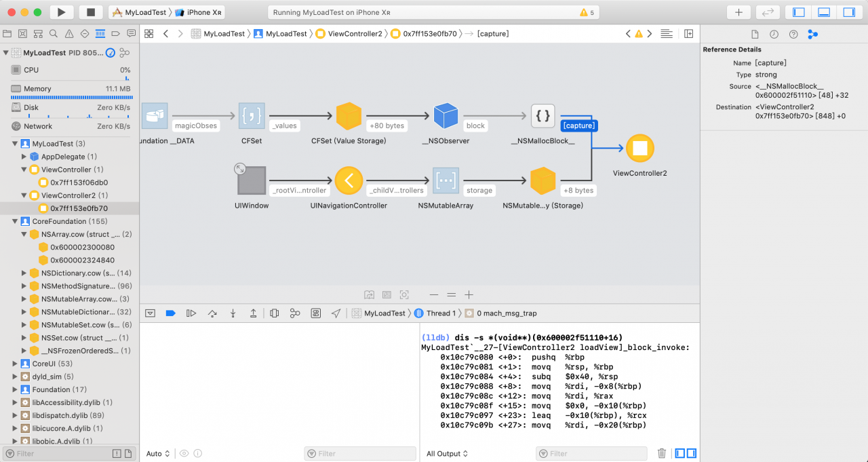868x462 pixels.
Task: Select the 0x600002324840 NSArray instance
Action: pyautogui.click(x=70, y=260)
